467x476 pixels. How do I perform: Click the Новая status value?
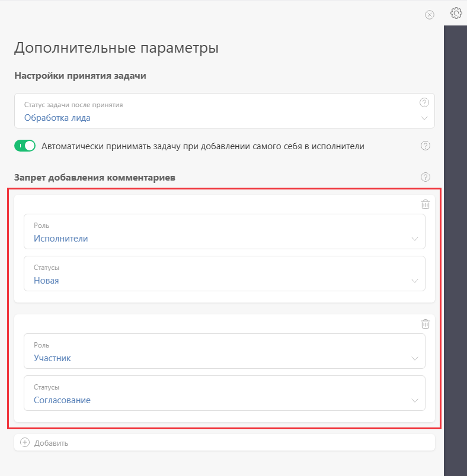[x=46, y=281]
